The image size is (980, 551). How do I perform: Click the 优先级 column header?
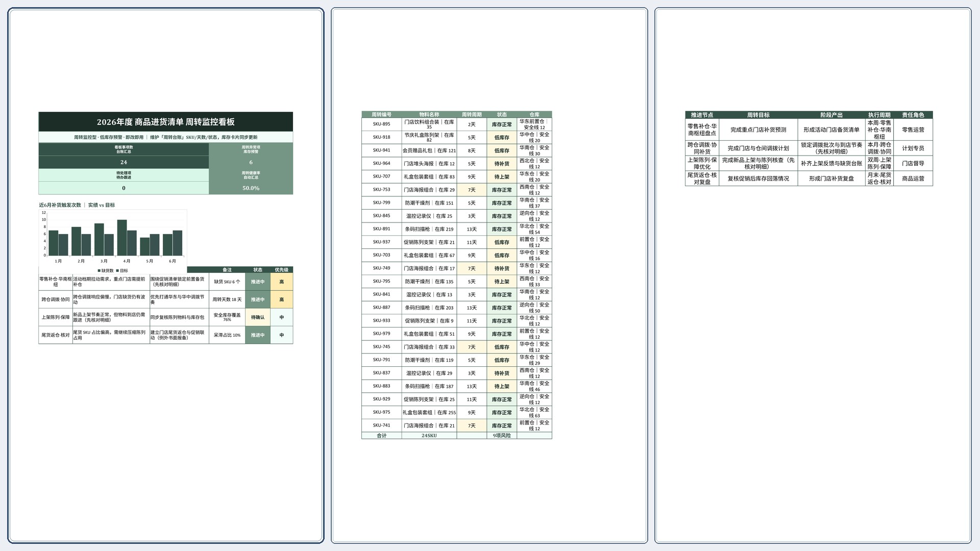[x=282, y=270]
